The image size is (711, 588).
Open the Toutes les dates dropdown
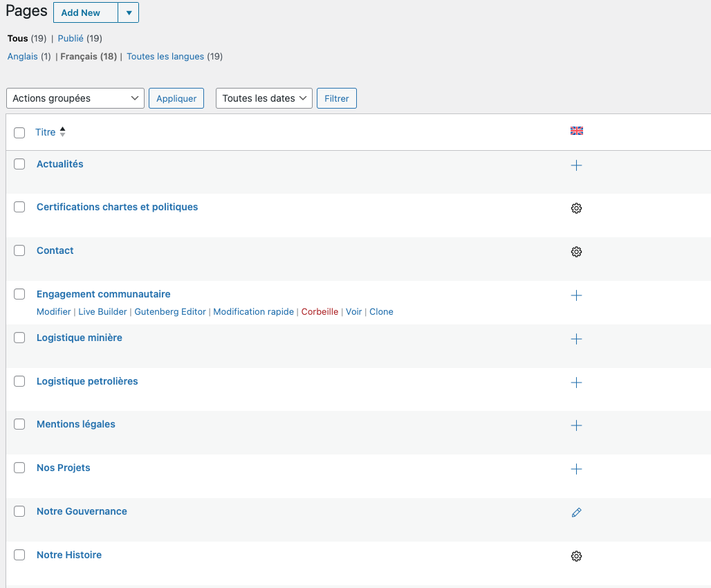(264, 98)
